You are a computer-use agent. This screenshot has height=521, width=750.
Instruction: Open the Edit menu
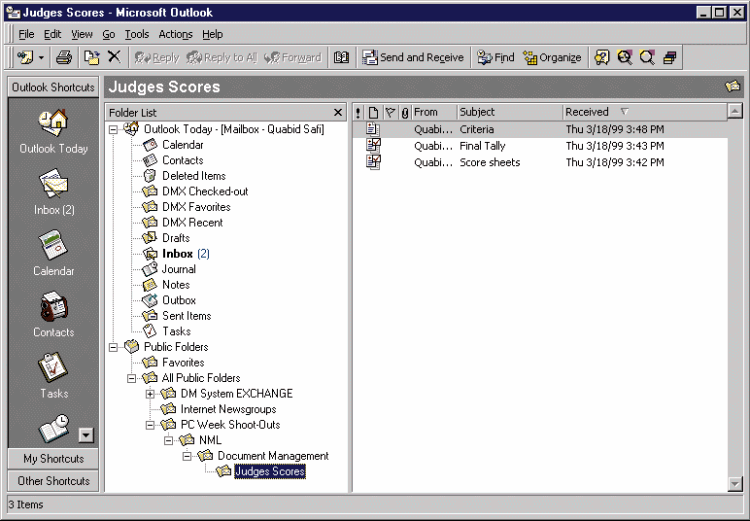(52, 34)
